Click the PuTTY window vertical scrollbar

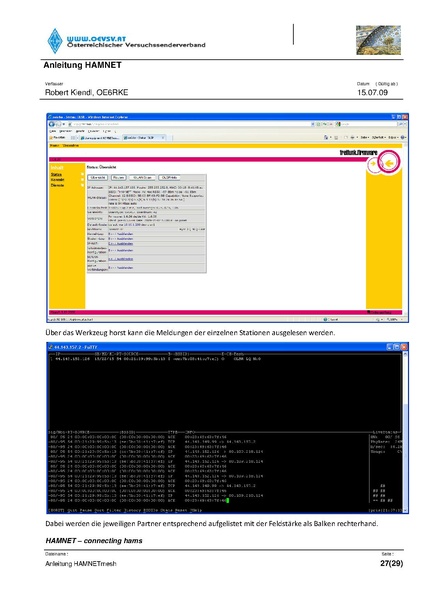point(405,431)
